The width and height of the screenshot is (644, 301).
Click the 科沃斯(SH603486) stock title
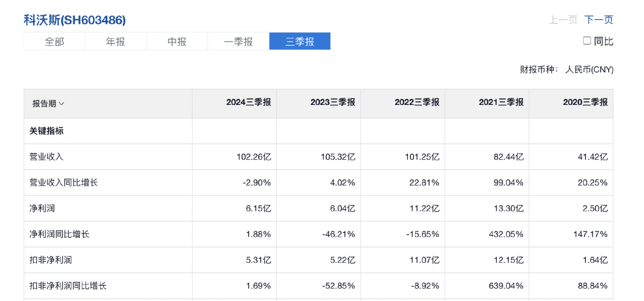75,20
